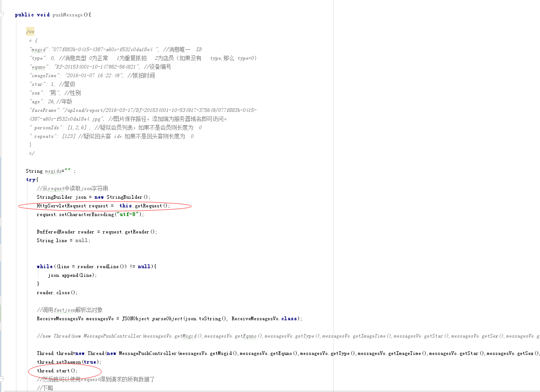Place cursor on highlighted '/**' comment start
Image resolution: width=540 pixels, height=392 pixels.
(30, 32)
